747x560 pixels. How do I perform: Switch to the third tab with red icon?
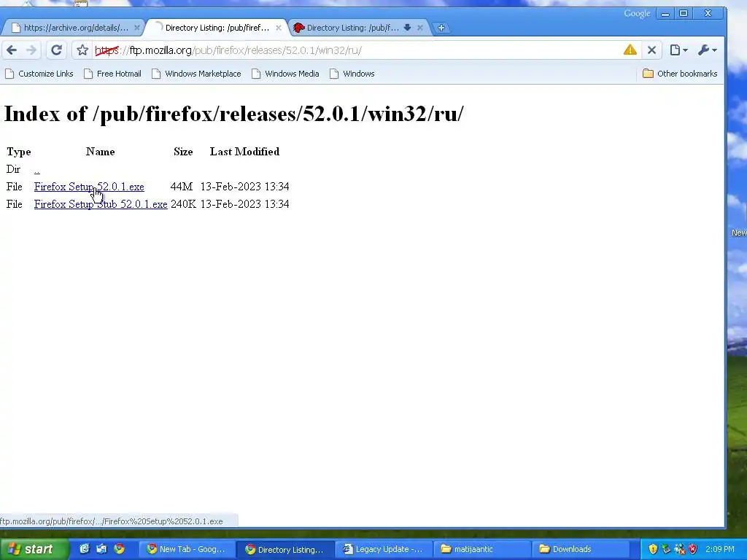click(x=352, y=28)
